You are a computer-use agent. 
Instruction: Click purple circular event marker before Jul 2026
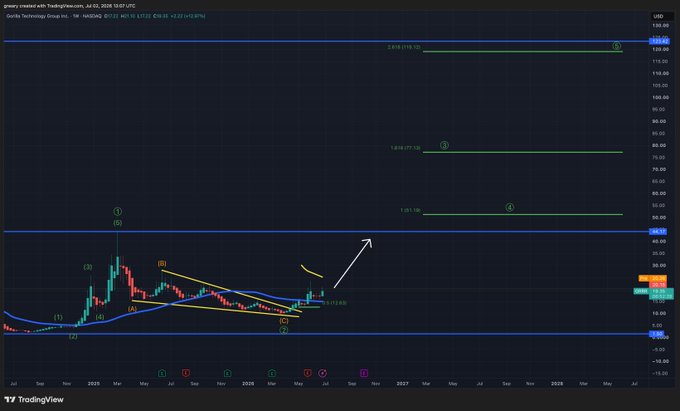tap(322, 373)
